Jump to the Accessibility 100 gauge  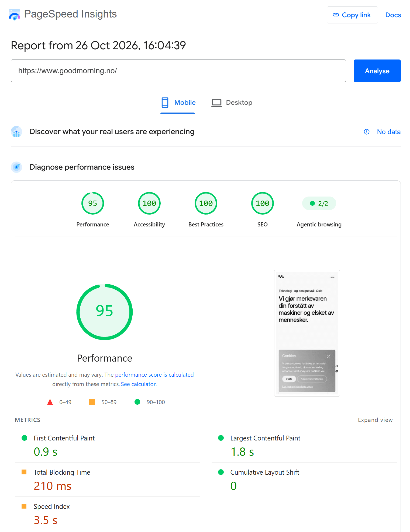[149, 203]
